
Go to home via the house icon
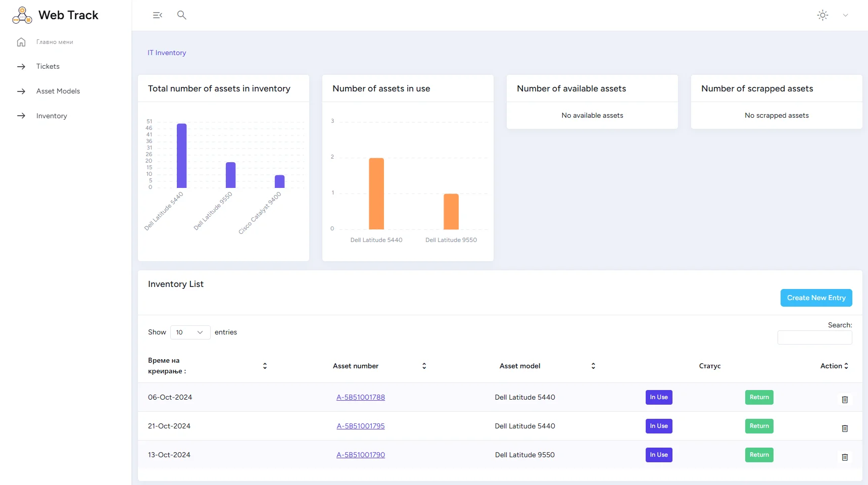coord(21,42)
